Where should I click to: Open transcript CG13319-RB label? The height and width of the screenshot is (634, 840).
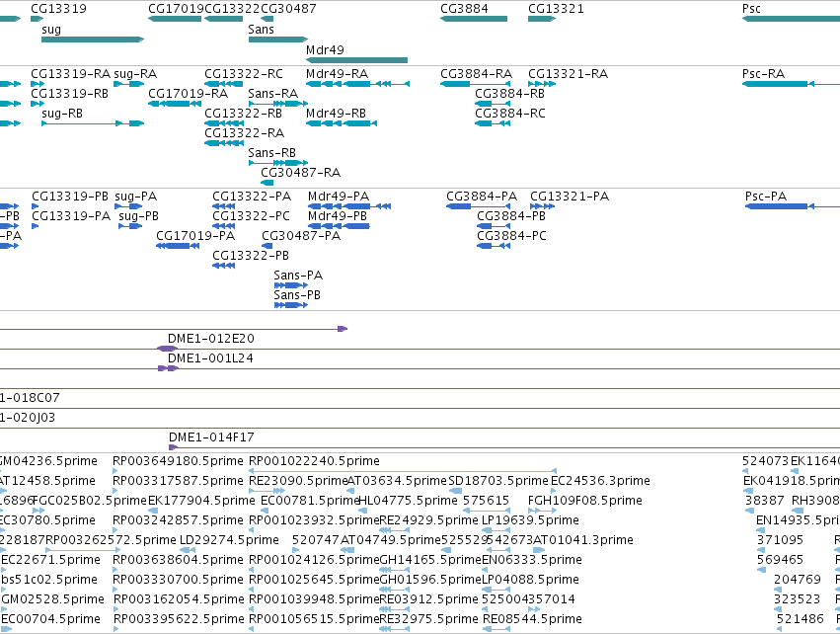tap(70, 93)
